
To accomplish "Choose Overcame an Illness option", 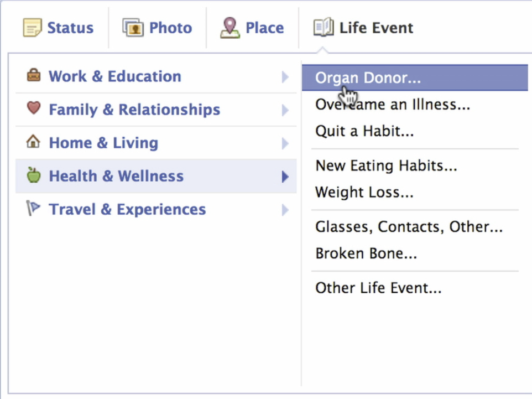I will pos(392,105).
